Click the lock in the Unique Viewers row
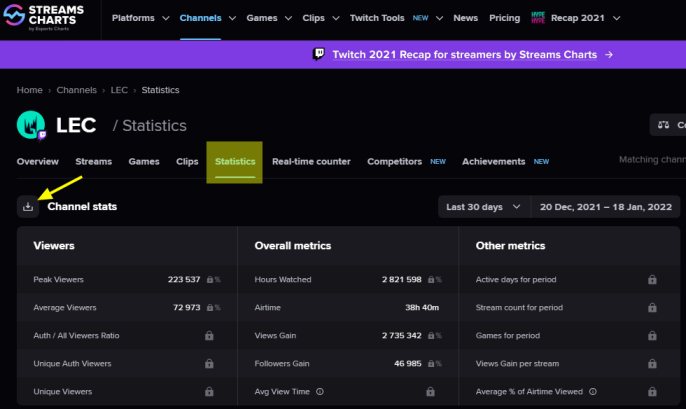 [209, 392]
